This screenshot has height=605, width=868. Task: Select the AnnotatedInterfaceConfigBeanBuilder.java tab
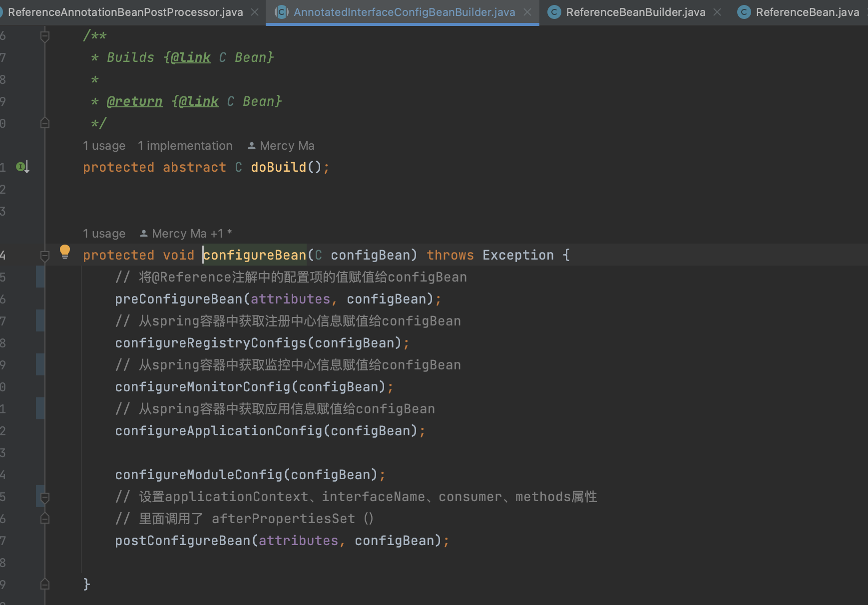(404, 12)
